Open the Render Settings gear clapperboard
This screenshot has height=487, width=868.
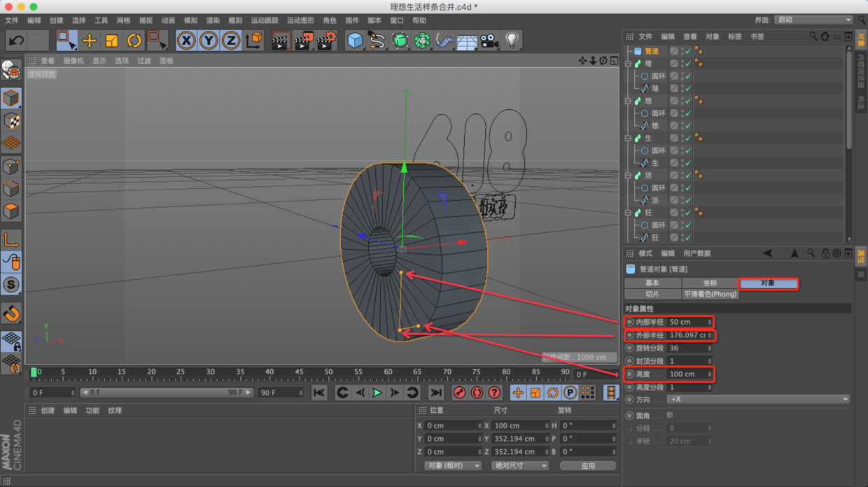pos(326,41)
